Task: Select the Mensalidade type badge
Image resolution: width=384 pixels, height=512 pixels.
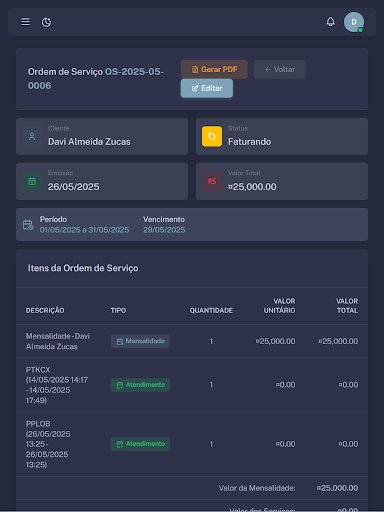Action: click(x=140, y=341)
